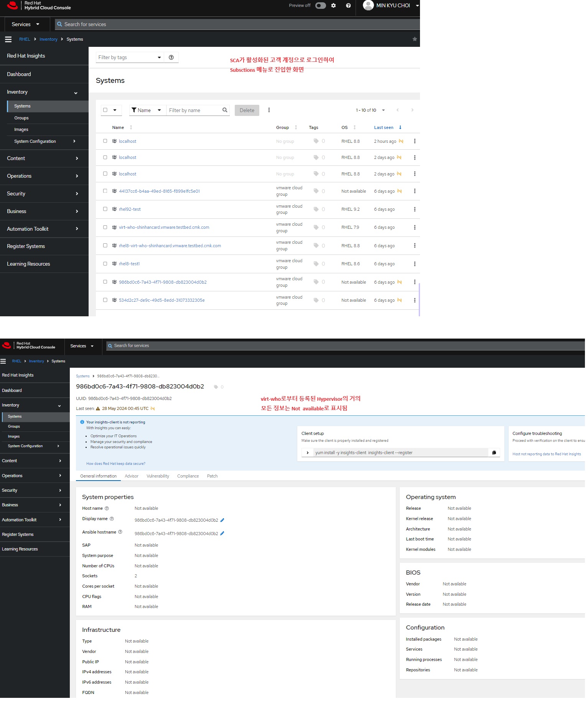
Task: Click the magnifier in Filter by name field
Action: 225,110
